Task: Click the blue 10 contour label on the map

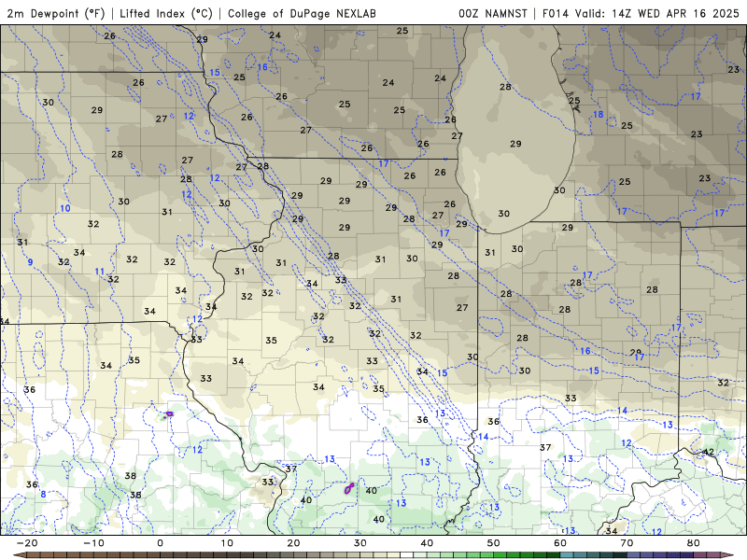Action: click(x=65, y=208)
